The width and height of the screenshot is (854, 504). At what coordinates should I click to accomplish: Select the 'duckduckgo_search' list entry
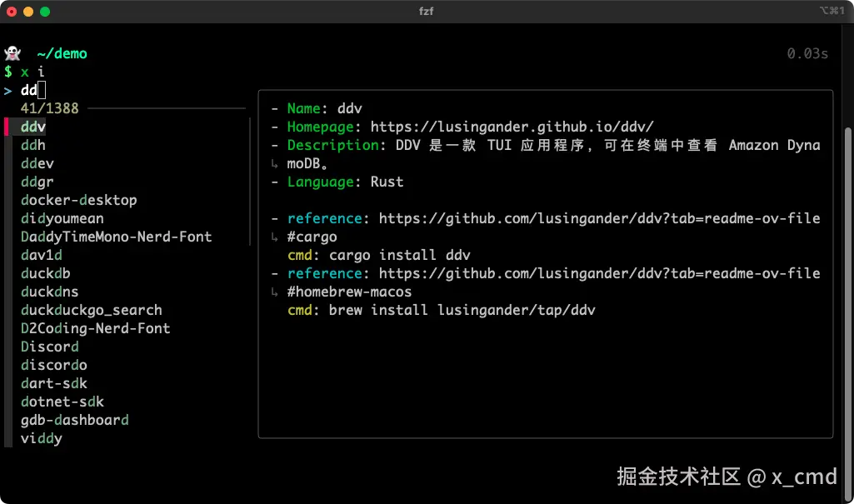92,310
